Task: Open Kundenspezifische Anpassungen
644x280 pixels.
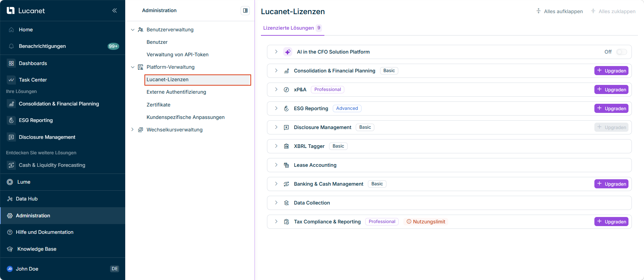Action: click(186, 117)
